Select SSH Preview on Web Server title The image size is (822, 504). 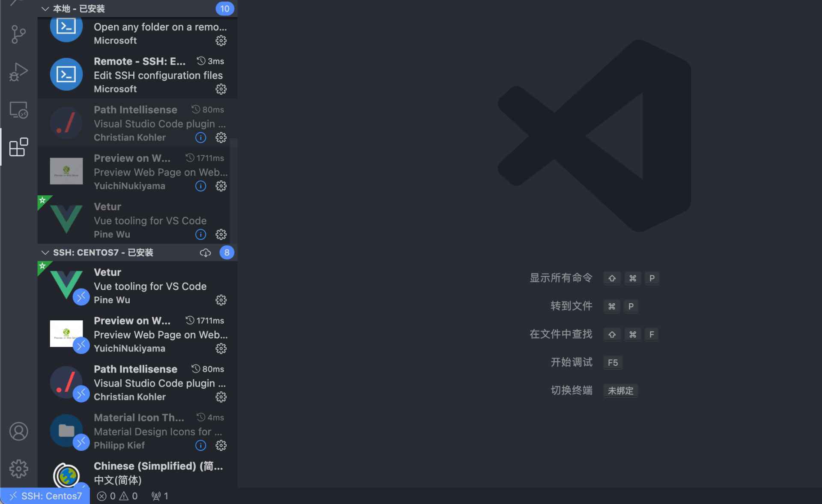tap(132, 320)
